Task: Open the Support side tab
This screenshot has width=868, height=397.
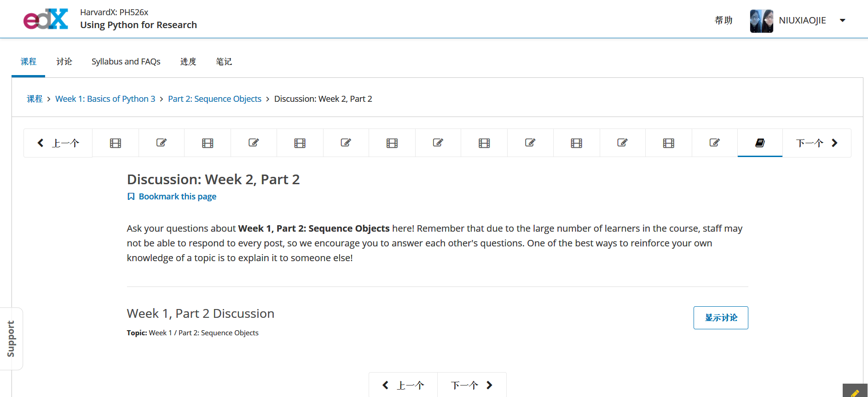Action: tap(11, 339)
